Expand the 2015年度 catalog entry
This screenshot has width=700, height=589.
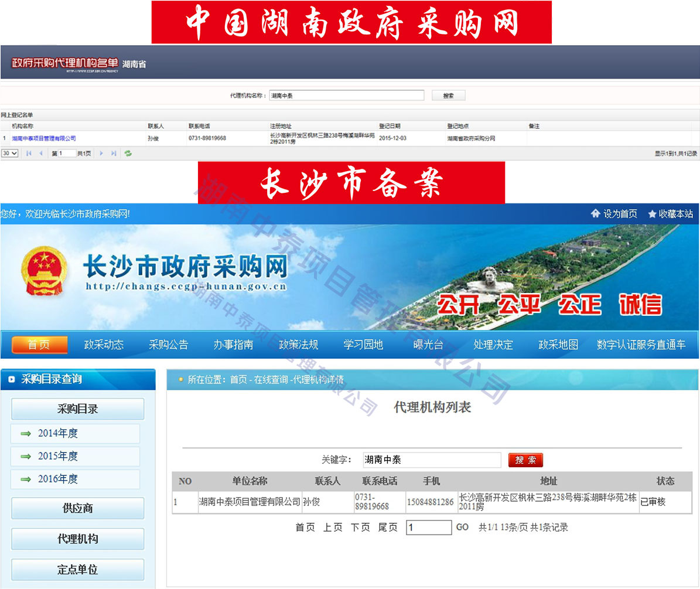coord(75,457)
